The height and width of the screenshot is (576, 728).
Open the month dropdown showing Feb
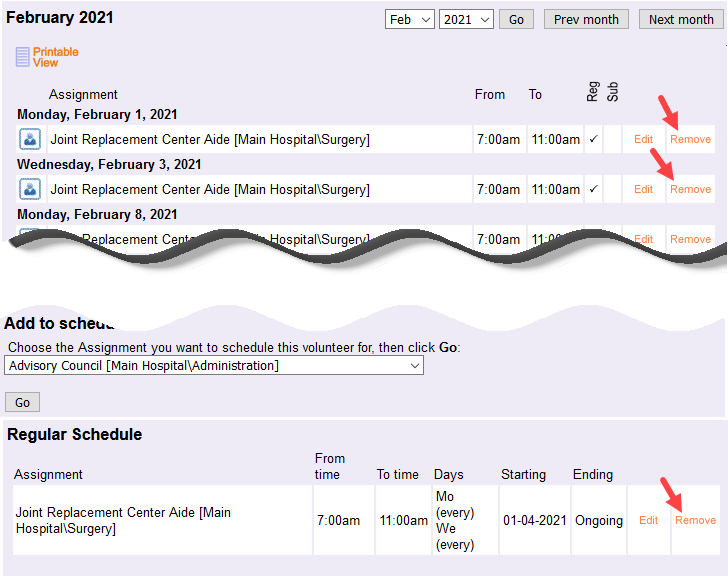pos(410,19)
